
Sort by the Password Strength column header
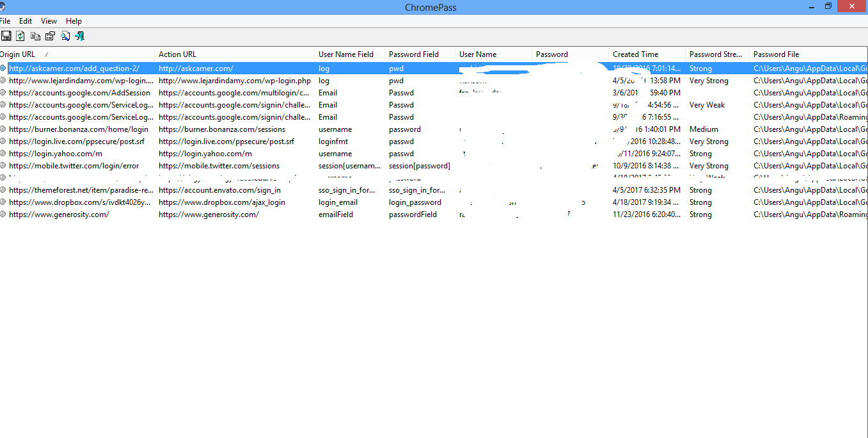pyautogui.click(x=717, y=54)
